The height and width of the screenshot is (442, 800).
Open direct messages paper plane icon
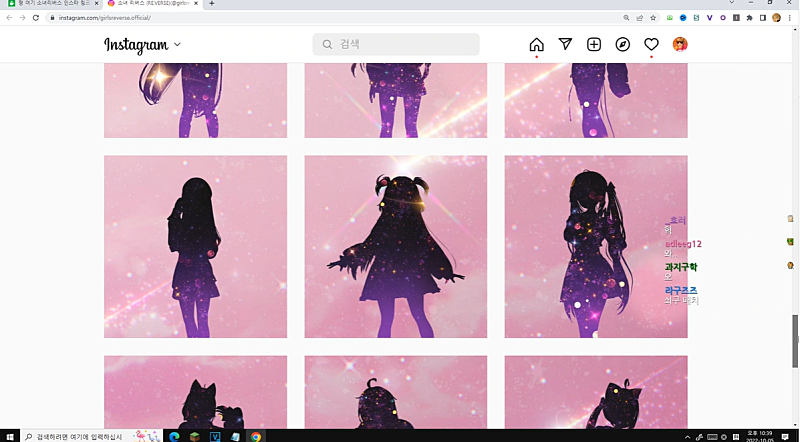(565, 44)
